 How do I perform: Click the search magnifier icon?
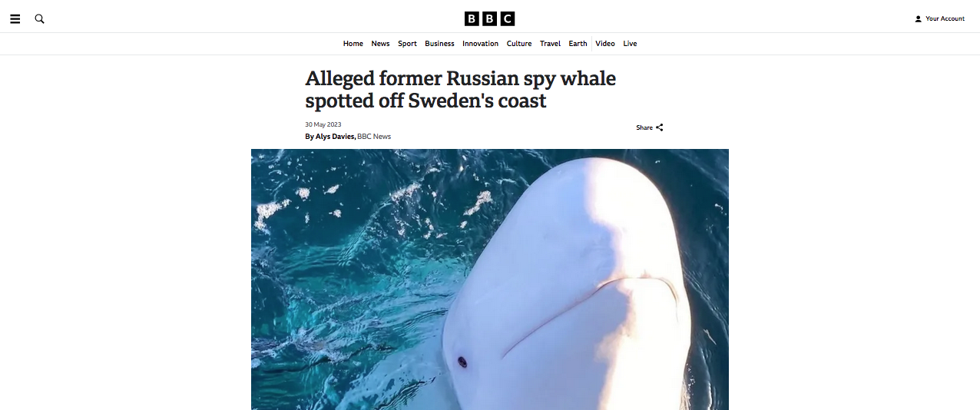point(40,18)
